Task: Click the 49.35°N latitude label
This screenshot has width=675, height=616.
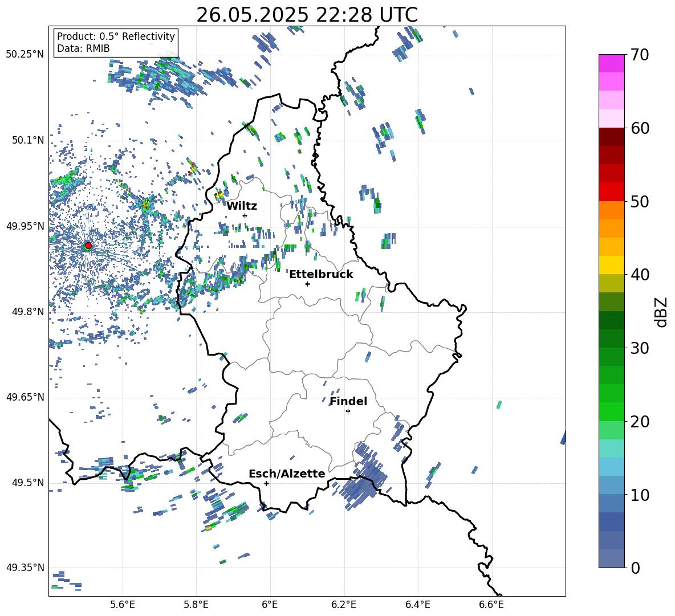Action: [25, 568]
